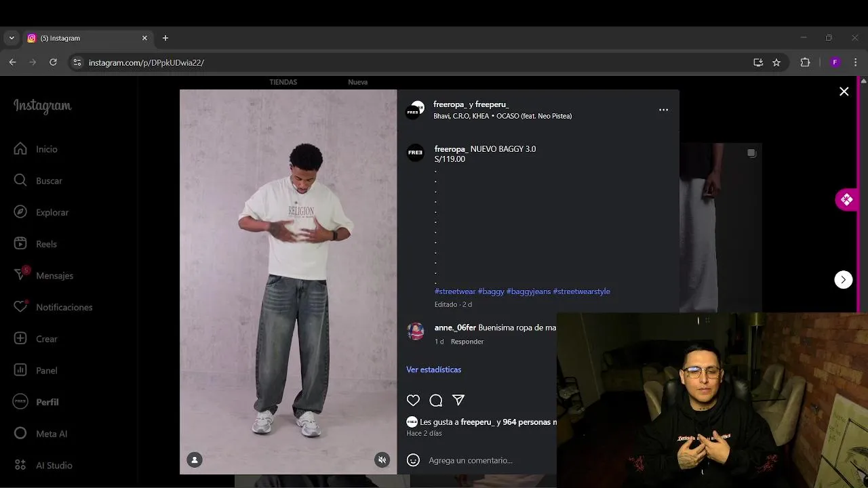
Task: Click Responder under anne._06fer comment
Action: coord(467,342)
